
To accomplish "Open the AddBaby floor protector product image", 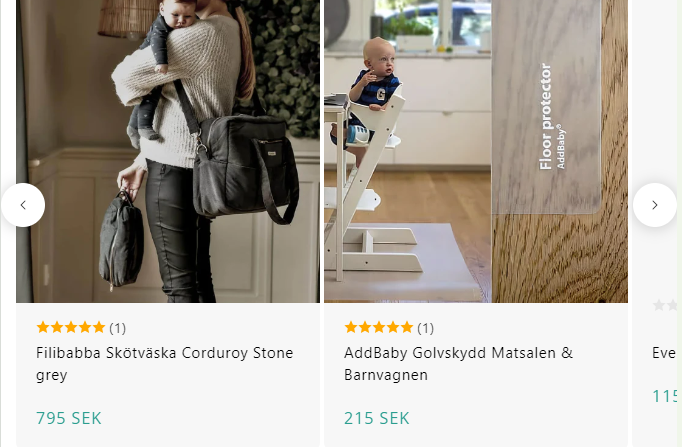I will coord(476,151).
